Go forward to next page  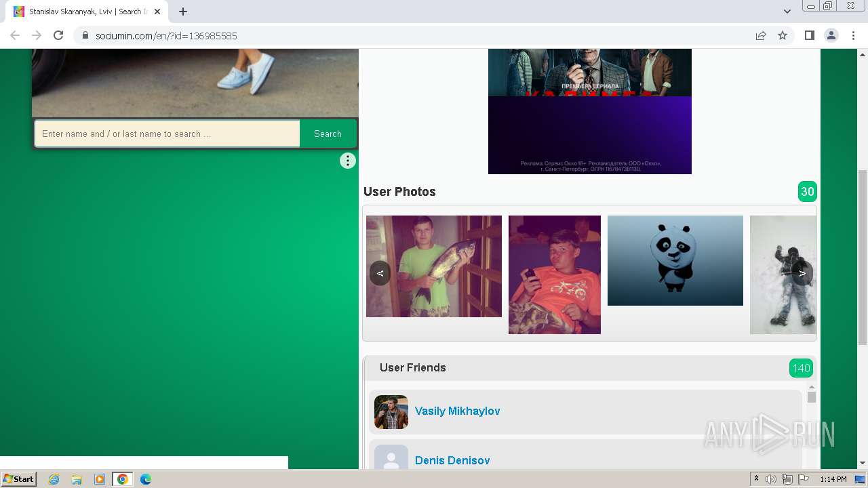click(x=37, y=35)
